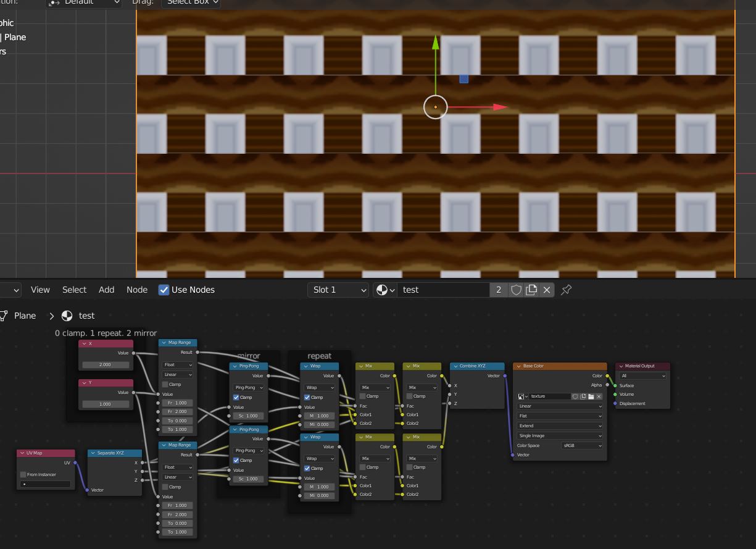This screenshot has width=756, height=549.
Task: Click new image icon beside texture field
Action: point(583,396)
